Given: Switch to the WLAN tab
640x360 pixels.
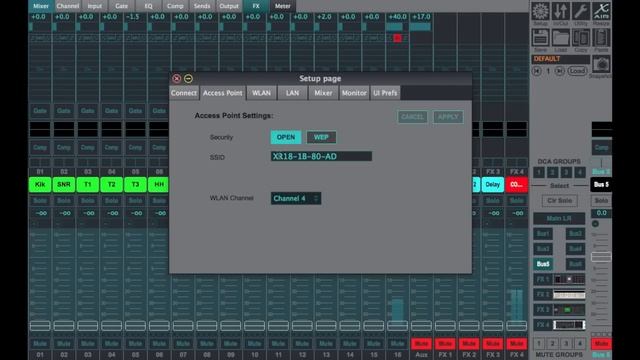Looking at the screenshot, I should pos(261,93).
